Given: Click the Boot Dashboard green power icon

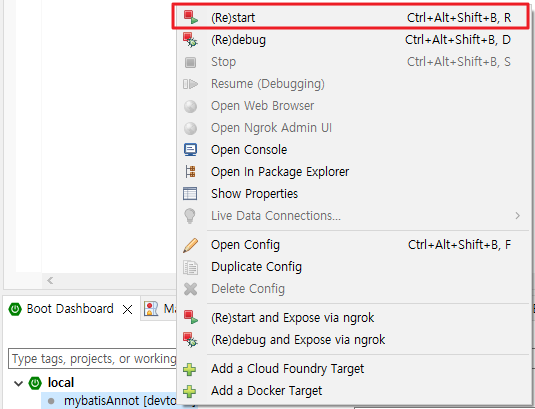Looking at the screenshot, I should point(15,309).
